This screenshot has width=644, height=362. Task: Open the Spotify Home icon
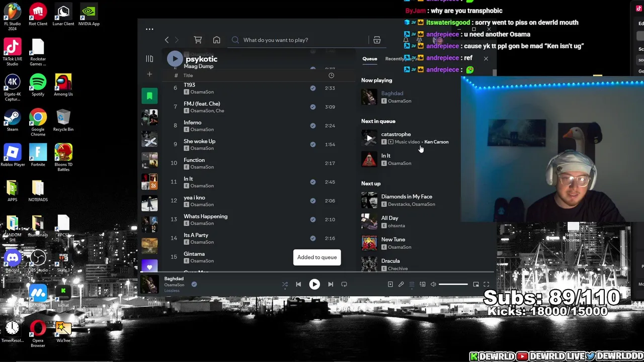coord(216,40)
